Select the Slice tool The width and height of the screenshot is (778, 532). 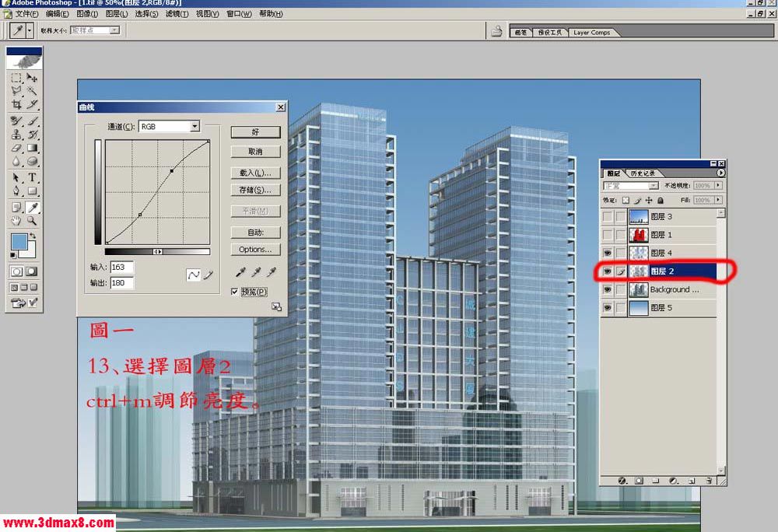[x=32, y=104]
